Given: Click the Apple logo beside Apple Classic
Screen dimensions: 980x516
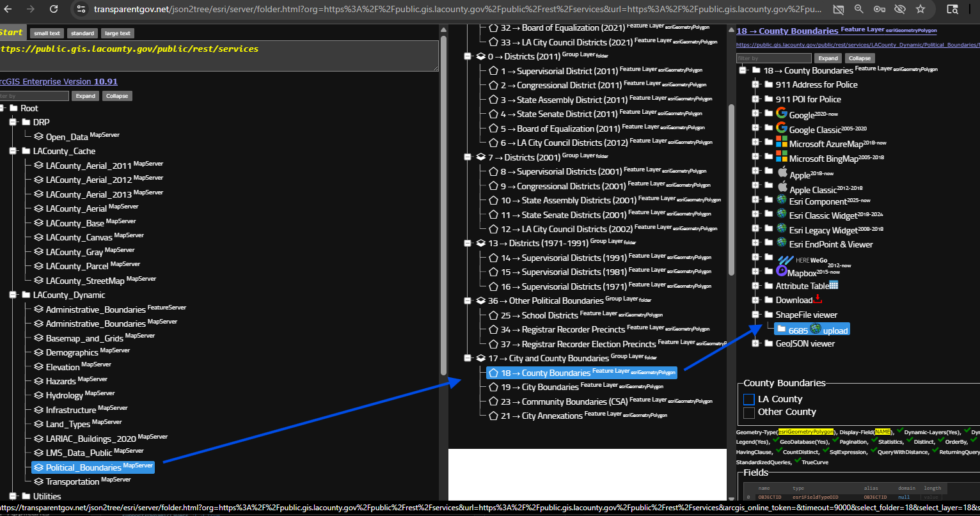Looking at the screenshot, I should [782, 187].
